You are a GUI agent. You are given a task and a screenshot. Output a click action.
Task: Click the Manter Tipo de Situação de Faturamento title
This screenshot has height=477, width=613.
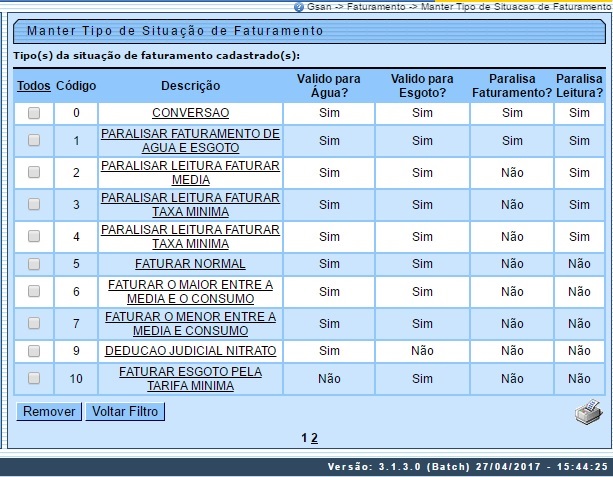click(175, 31)
